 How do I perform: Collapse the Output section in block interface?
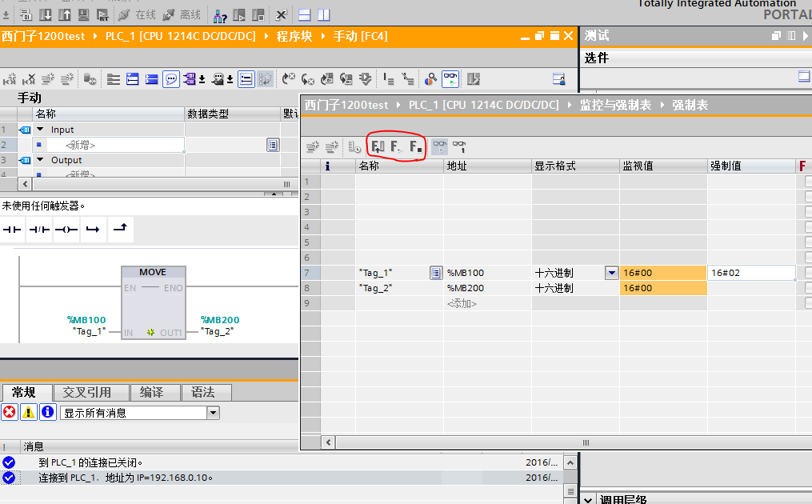[x=40, y=159]
